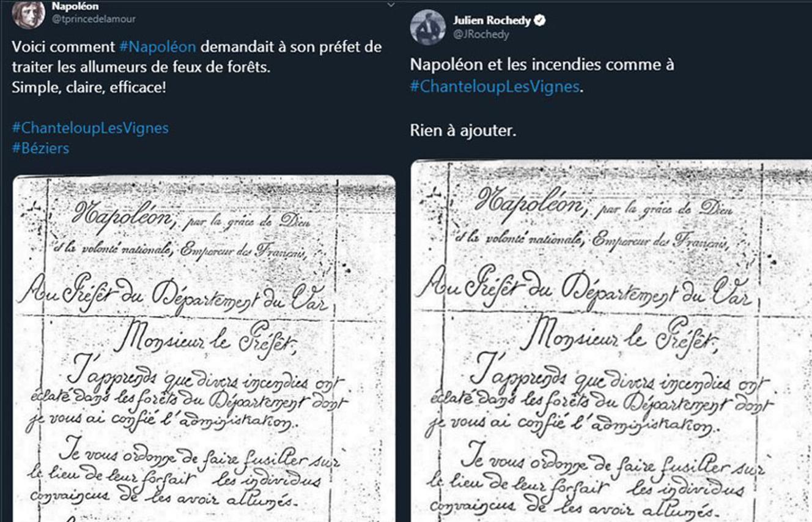The width and height of the screenshot is (812, 522).
Task: Click "Voici comment" at the tweet's start
Action: point(63,47)
